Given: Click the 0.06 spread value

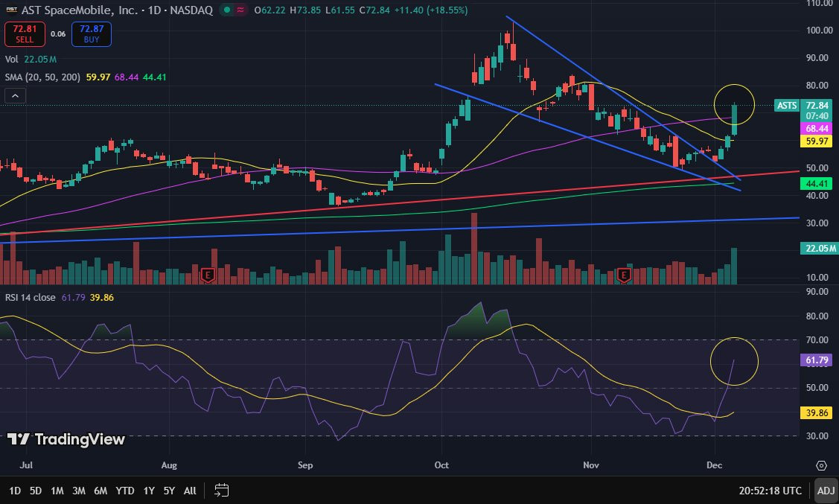Looking at the screenshot, I should tap(58, 34).
